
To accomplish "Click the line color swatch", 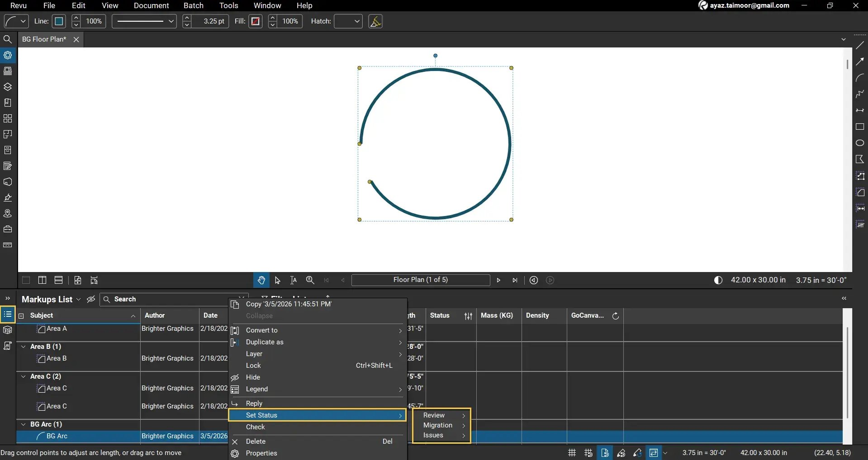I will tap(59, 21).
